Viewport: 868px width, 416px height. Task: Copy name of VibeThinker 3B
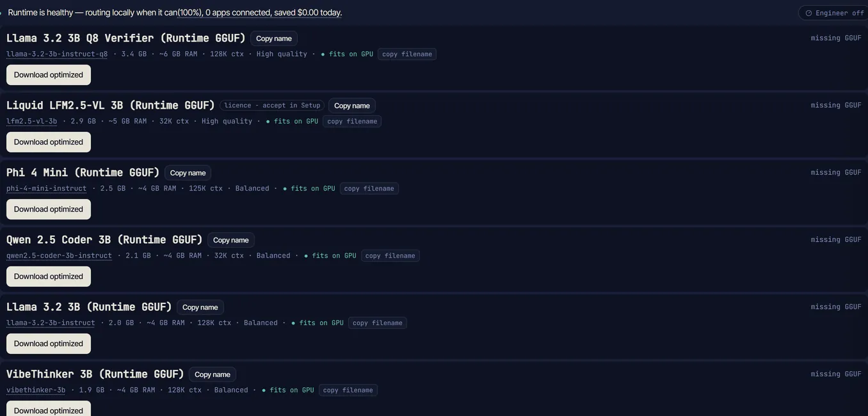click(213, 374)
